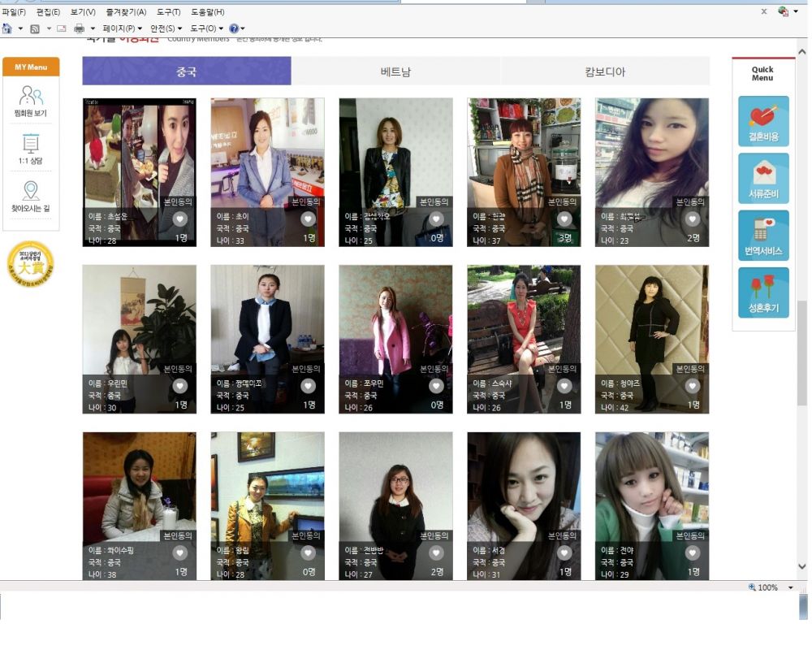Open 성혼후기 roses icon
This screenshot has height=650, width=812.
[x=763, y=292]
